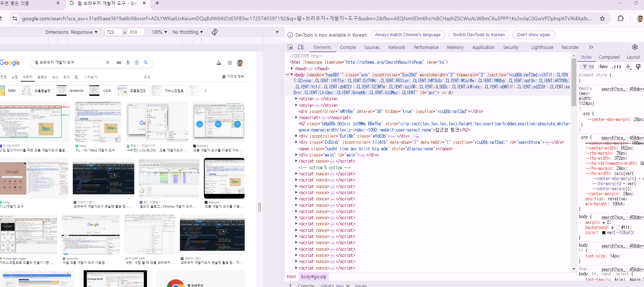Toggle the .cls element classes panel

(x=616, y=67)
